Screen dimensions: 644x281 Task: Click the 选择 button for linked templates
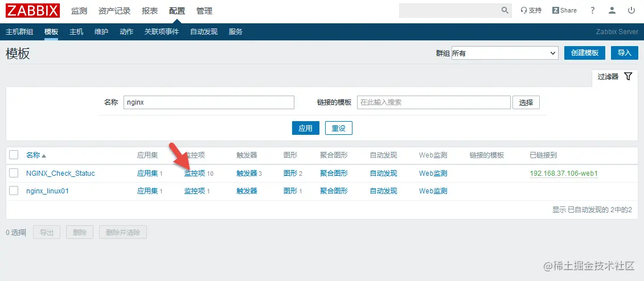click(x=526, y=102)
